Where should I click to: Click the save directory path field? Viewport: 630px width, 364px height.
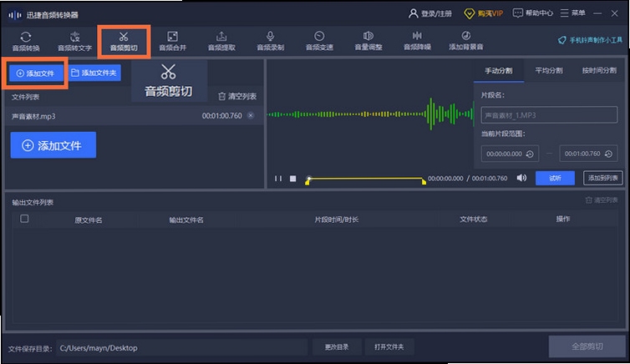click(181, 348)
